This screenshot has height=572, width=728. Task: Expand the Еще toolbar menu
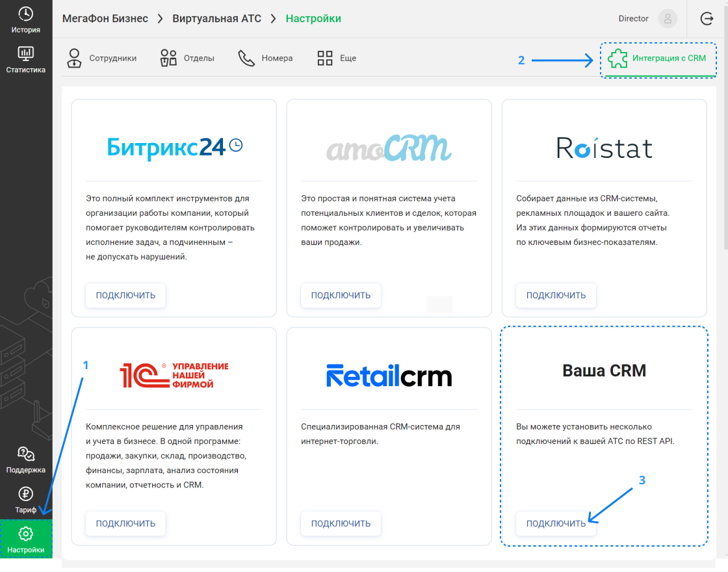[335, 58]
